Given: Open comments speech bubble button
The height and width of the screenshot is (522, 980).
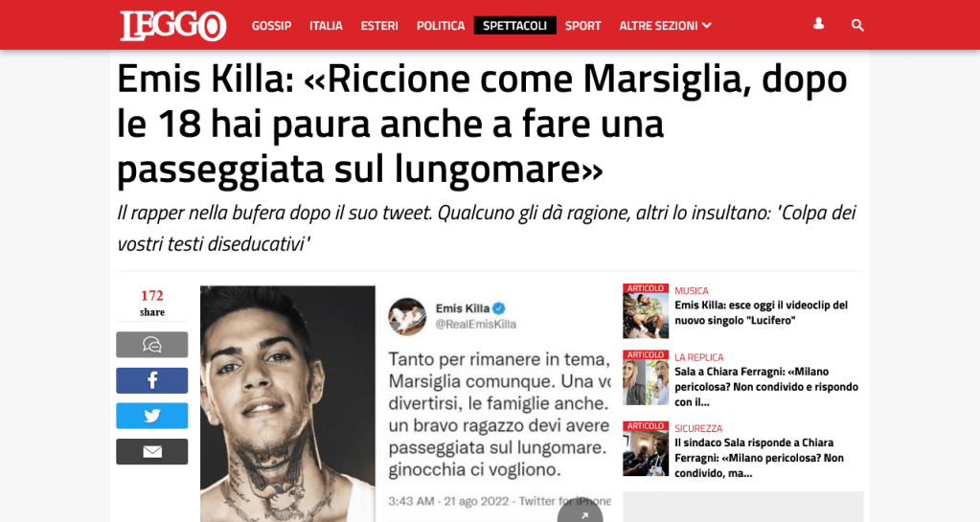Looking at the screenshot, I should pos(152,345).
